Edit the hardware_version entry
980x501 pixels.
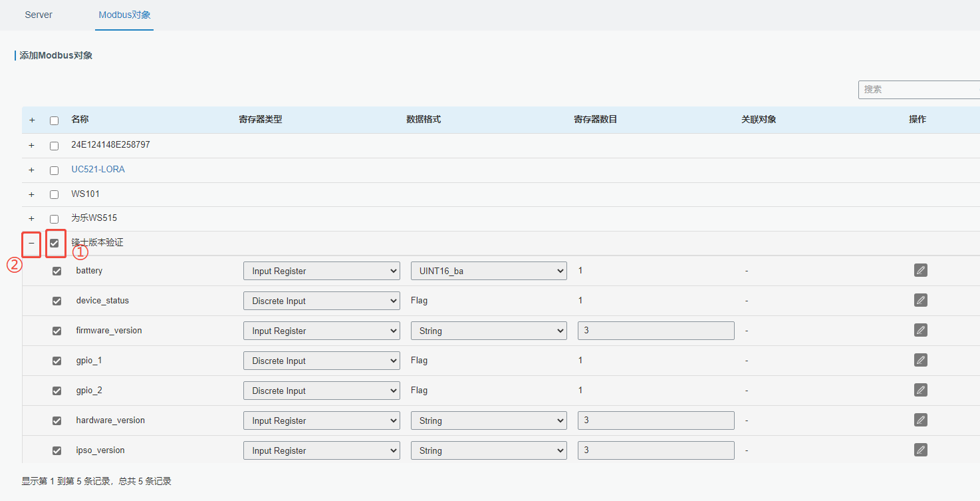coord(920,420)
